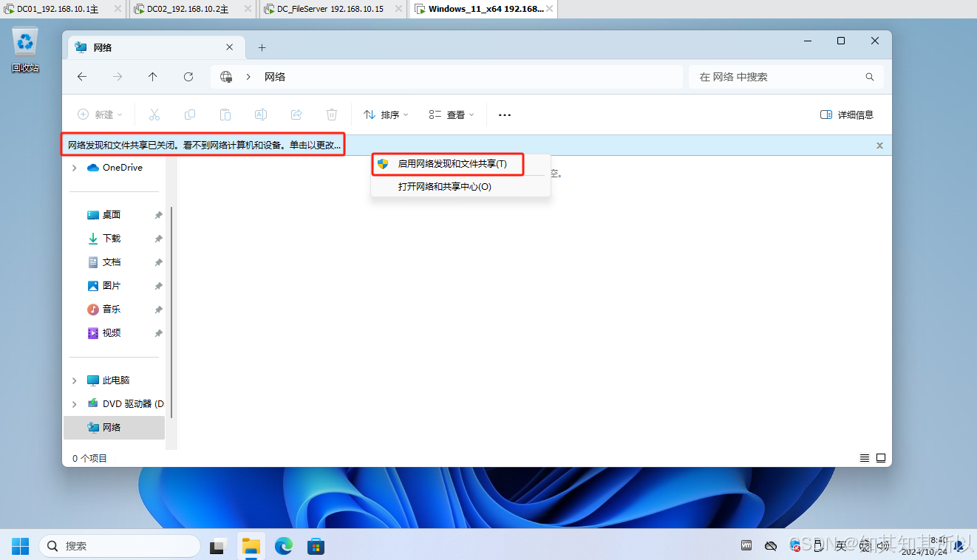
Task: Click the Delete trash icon
Action: [332, 115]
